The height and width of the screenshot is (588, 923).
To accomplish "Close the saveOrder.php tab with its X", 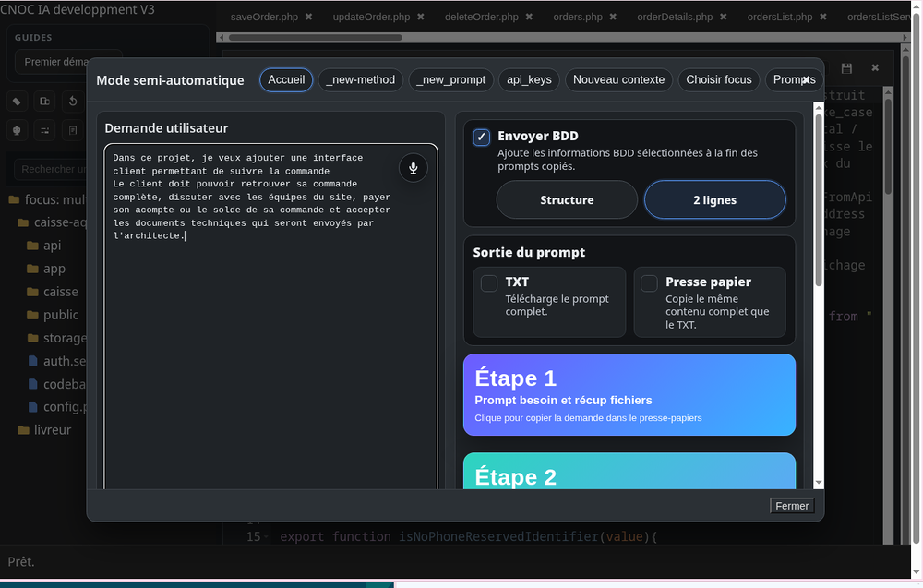I will (308, 17).
